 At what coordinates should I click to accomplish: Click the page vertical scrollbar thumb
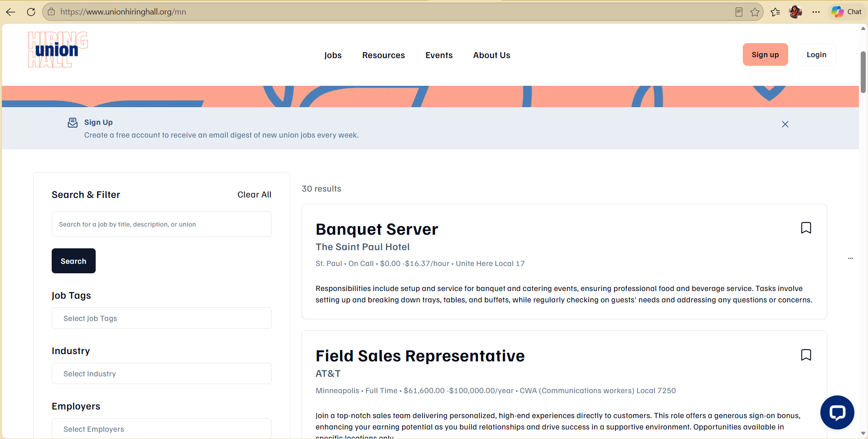863,72
